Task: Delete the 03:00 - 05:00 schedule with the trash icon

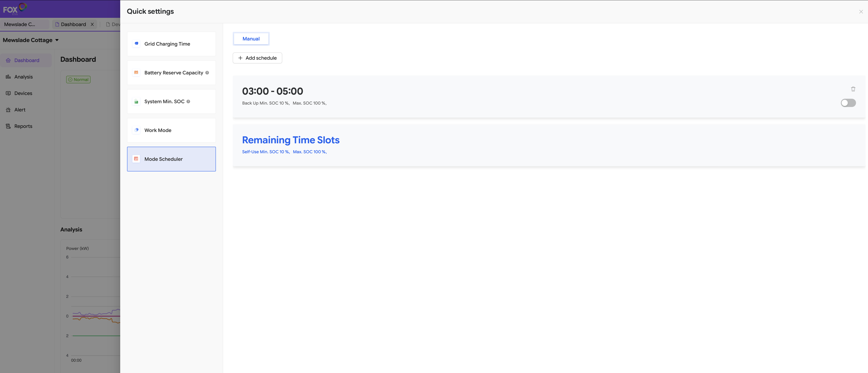Action: click(853, 89)
